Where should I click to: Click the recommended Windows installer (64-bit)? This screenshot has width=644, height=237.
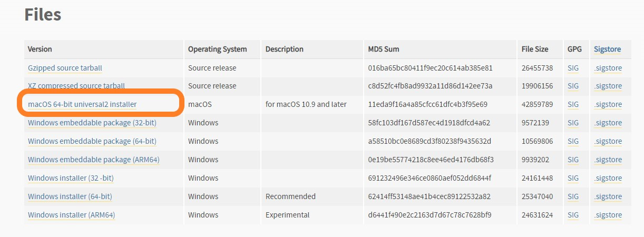pos(70,196)
